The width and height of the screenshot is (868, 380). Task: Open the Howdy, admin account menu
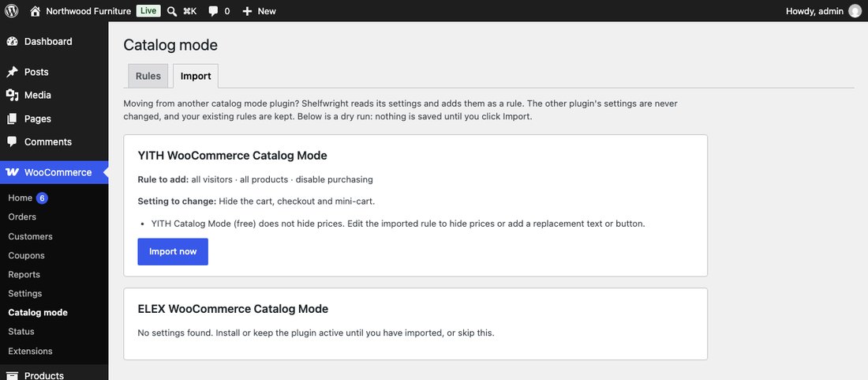[x=814, y=11]
